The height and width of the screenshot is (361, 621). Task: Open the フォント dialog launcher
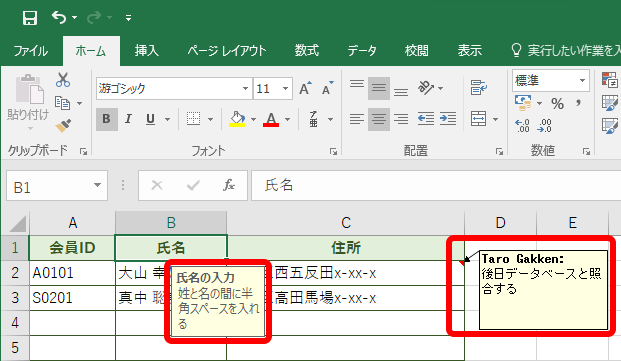333,151
